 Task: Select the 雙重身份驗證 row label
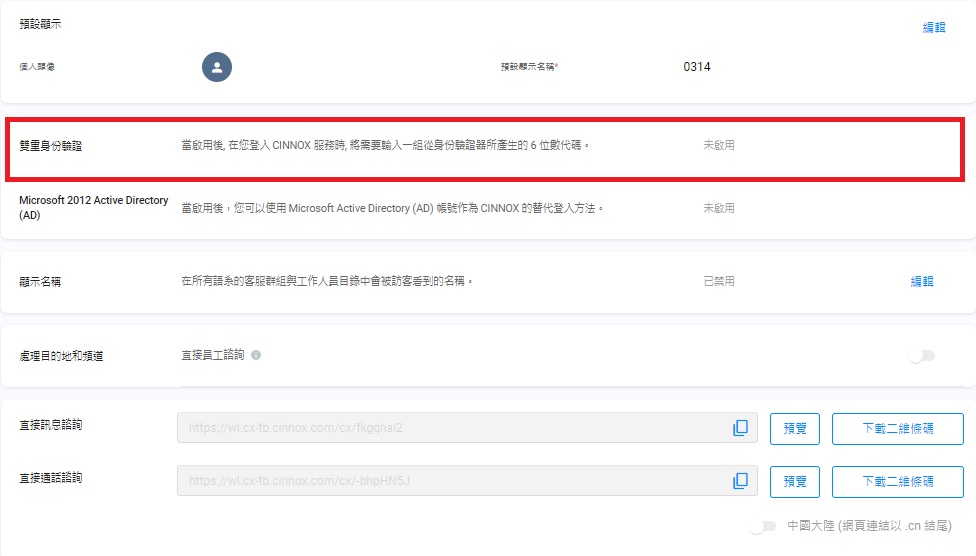click(50, 146)
